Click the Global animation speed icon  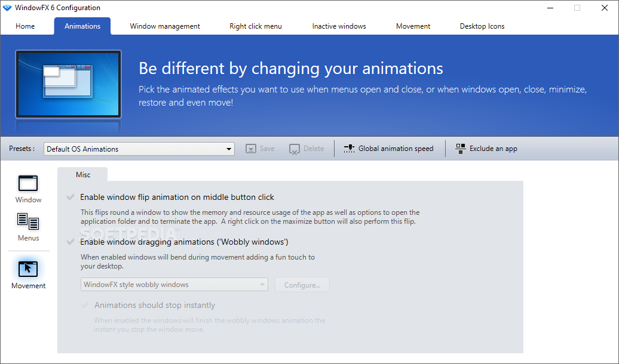click(x=349, y=149)
